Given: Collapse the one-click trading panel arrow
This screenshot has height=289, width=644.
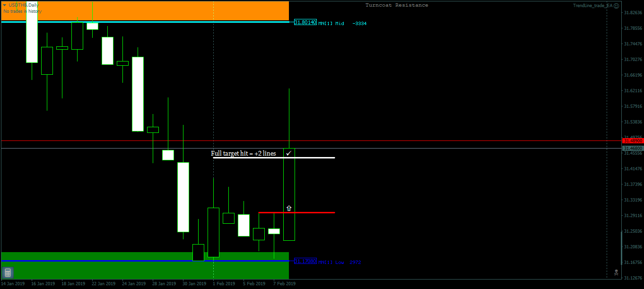Looking at the screenshot, I should pos(5,5).
